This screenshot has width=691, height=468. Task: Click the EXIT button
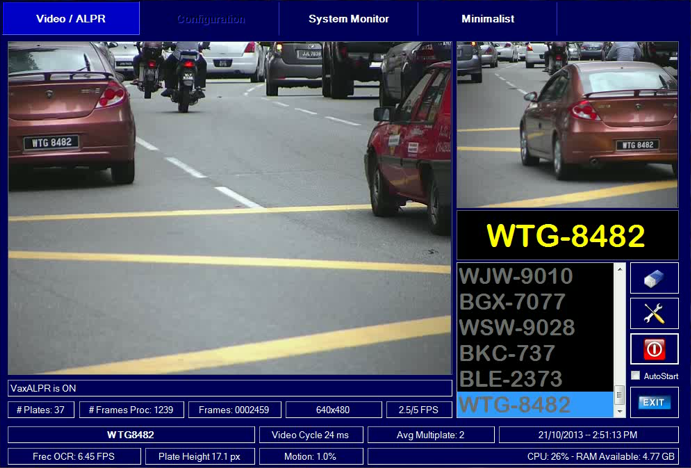tap(654, 402)
